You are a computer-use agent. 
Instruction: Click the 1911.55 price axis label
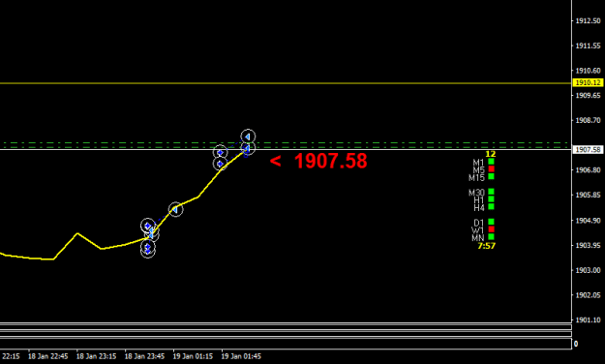[x=588, y=45]
